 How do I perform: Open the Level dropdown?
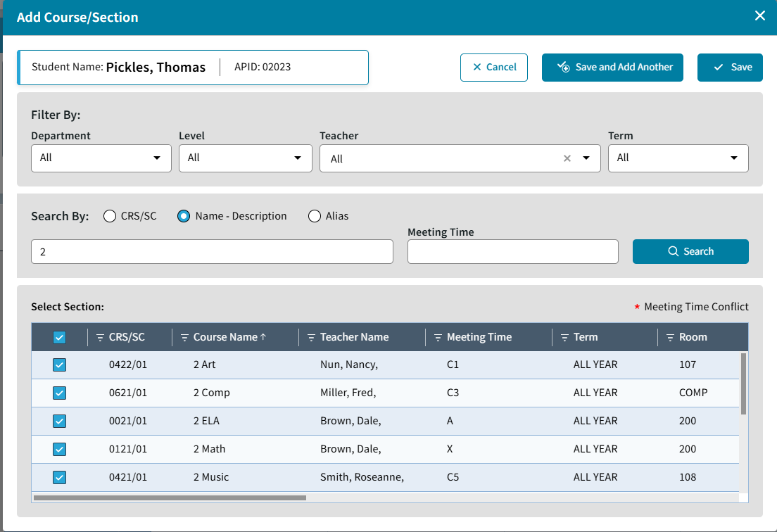pyautogui.click(x=246, y=158)
